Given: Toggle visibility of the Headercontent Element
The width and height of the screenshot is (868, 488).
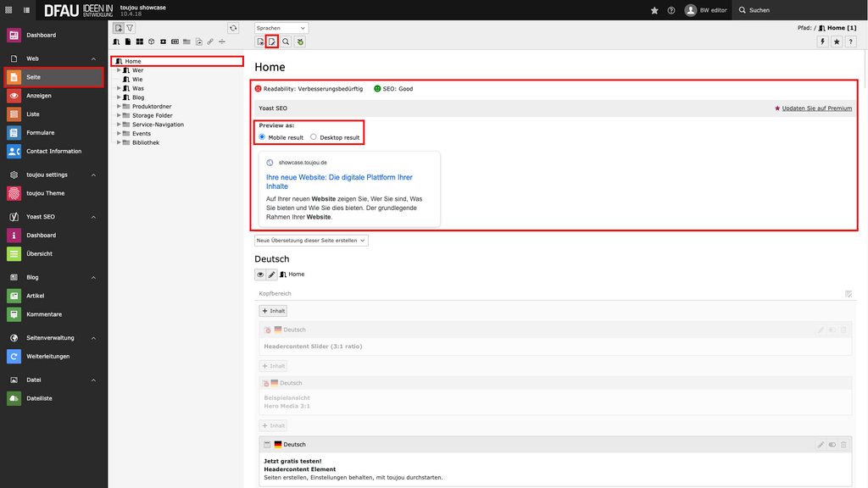Looking at the screenshot, I should [x=832, y=445].
